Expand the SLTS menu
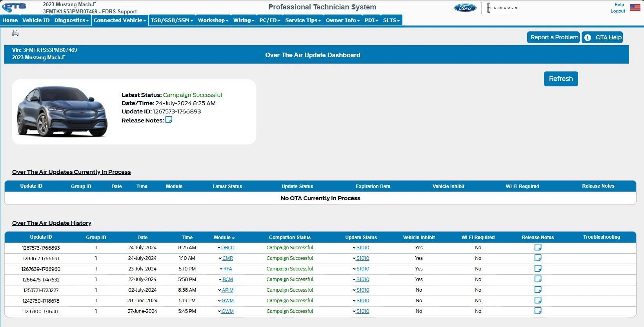Screen dimensions: 644x327 391,20
